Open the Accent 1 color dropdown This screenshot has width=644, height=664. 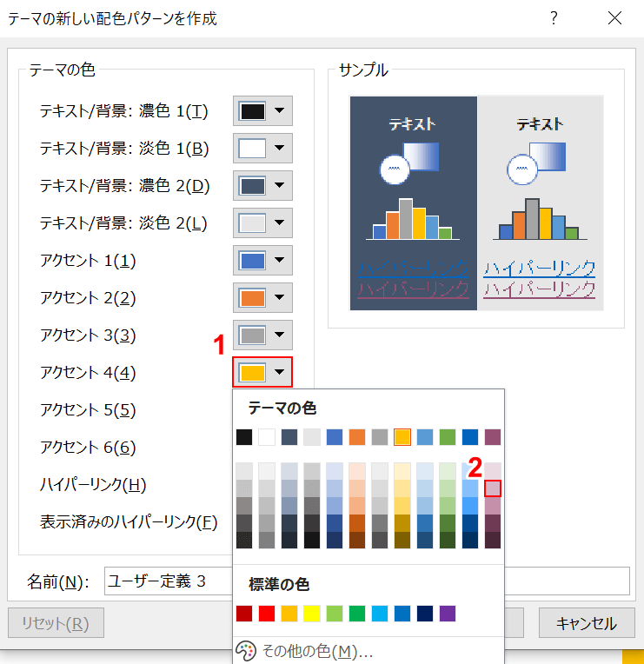262,260
